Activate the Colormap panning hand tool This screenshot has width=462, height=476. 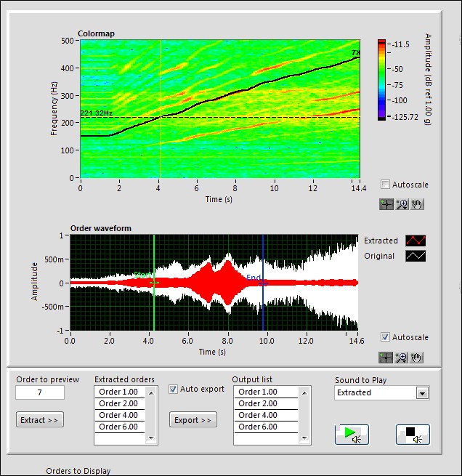(417, 204)
